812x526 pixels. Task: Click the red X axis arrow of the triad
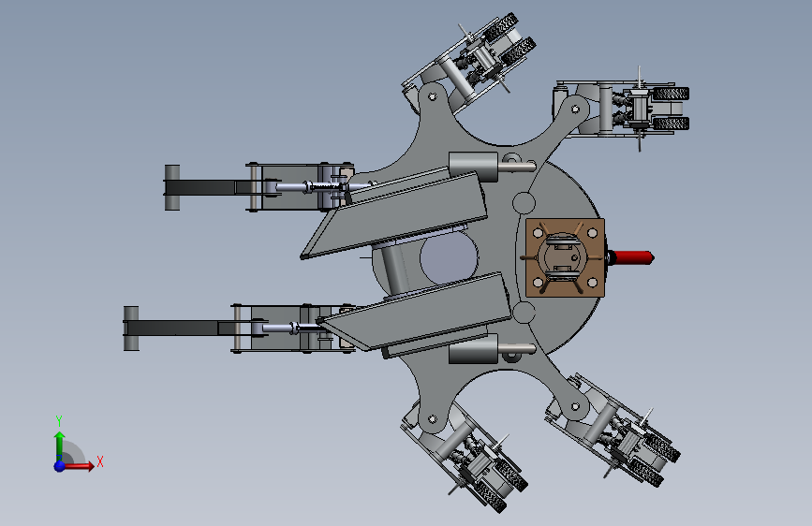click(81, 466)
